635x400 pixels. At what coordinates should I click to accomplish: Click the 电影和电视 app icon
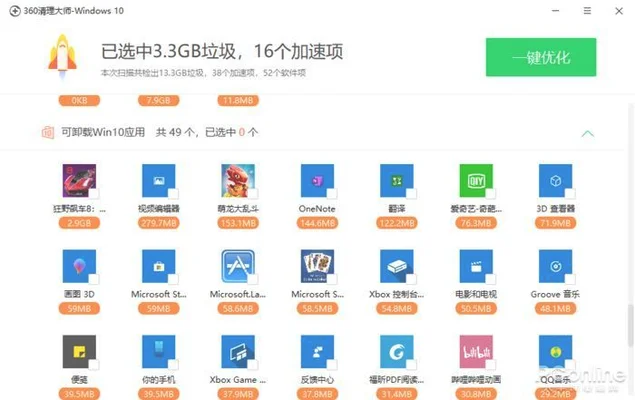coord(476,266)
